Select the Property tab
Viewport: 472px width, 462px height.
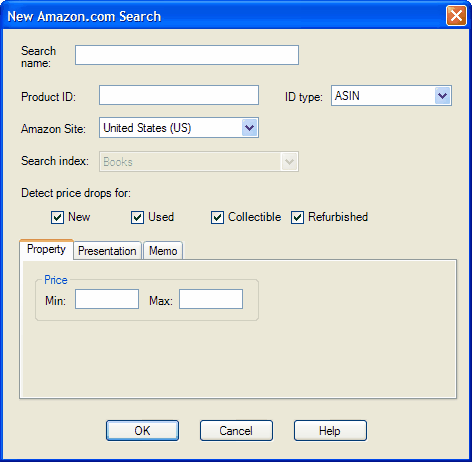point(46,249)
